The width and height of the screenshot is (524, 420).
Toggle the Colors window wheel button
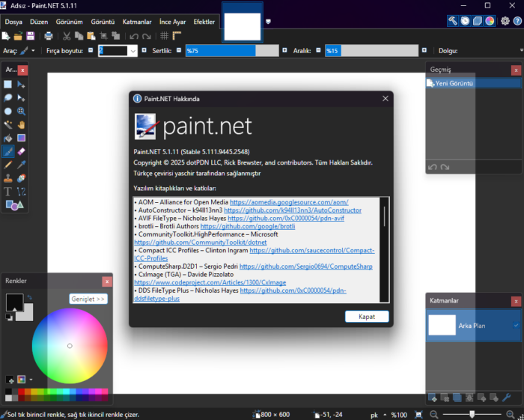tap(490, 21)
